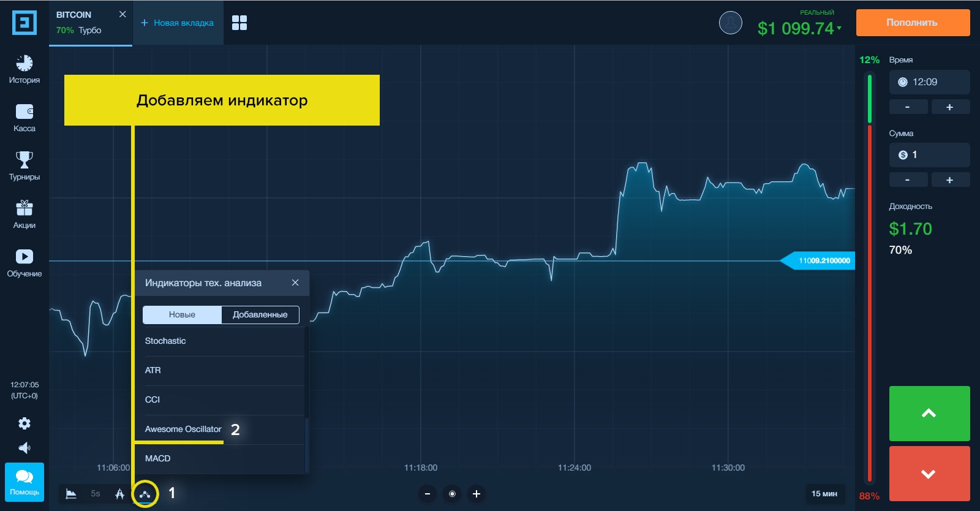Open the Обучение video tutorials
The height and width of the screenshot is (511, 980).
point(24,263)
